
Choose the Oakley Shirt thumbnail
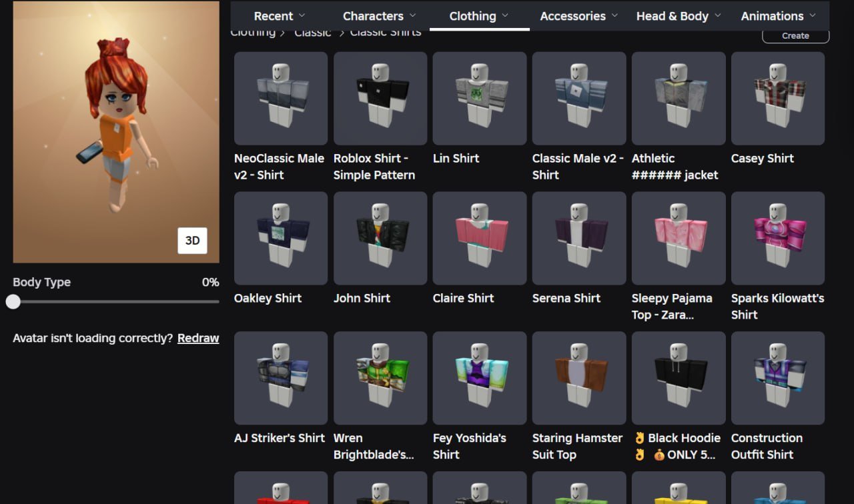pyautogui.click(x=280, y=239)
